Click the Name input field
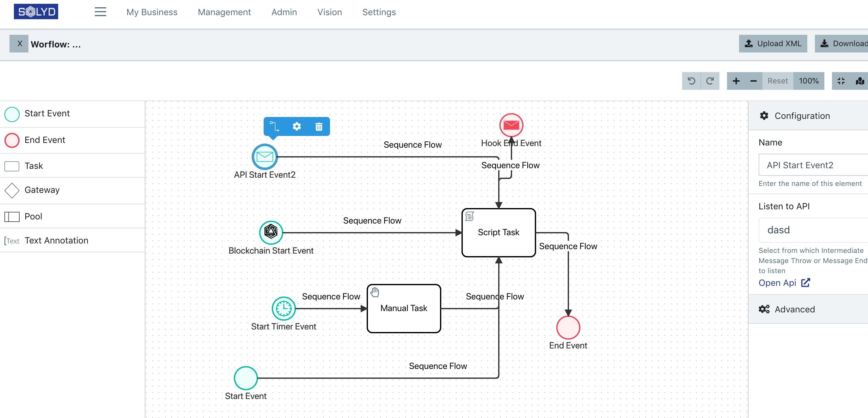 (813, 165)
